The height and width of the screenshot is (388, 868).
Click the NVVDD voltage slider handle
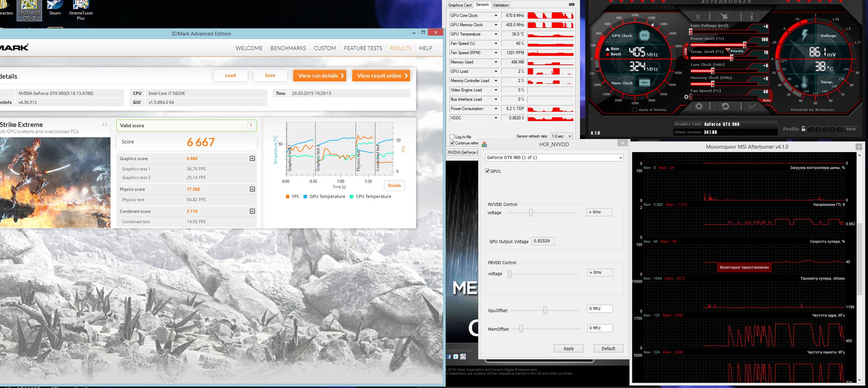pos(531,213)
